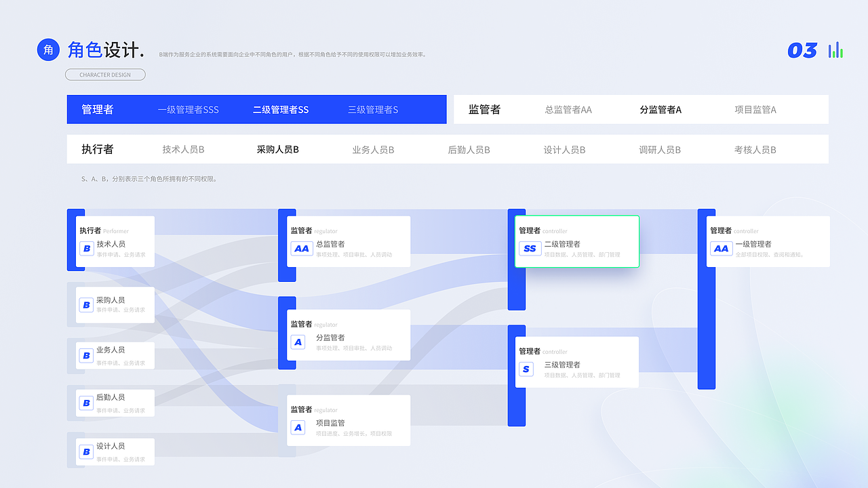Click the A badge on the 项目监管 card

(298, 427)
